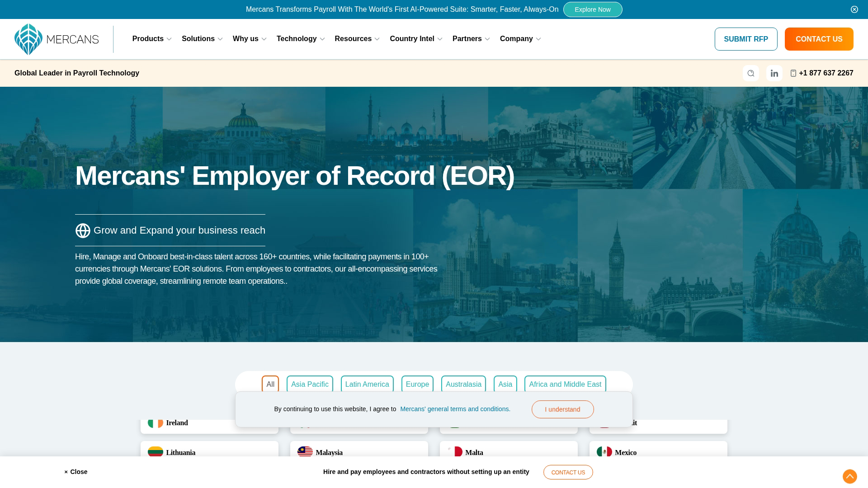The width and height of the screenshot is (868, 488).
Task: Click the phone icon next to the number
Action: point(793,73)
